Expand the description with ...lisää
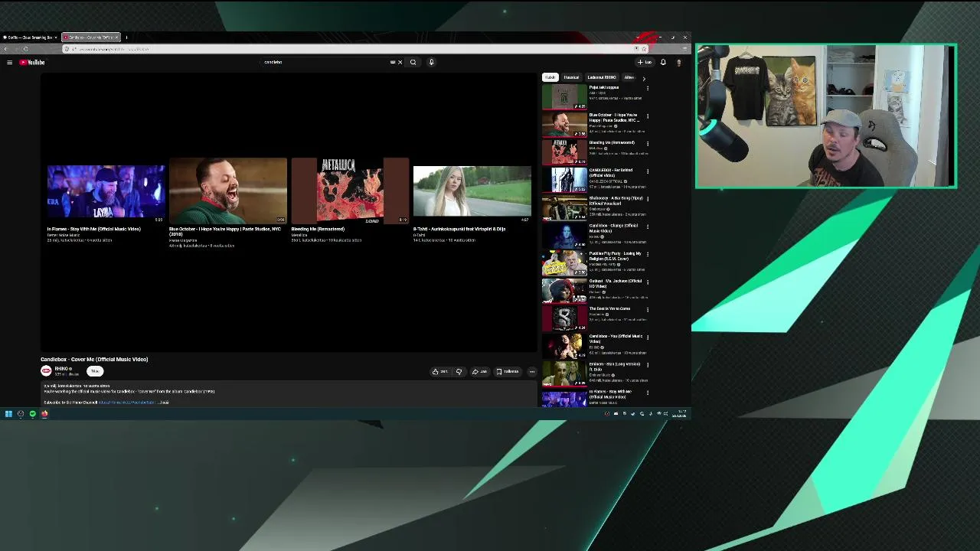 (163, 402)
